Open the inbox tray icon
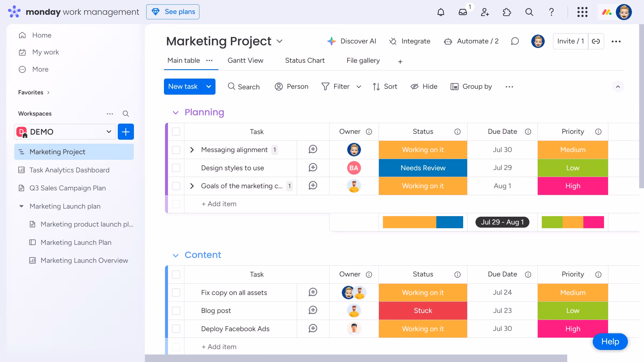Image resolution: width=644 pixels, height=362 pixels. click(x=463, y=12)
